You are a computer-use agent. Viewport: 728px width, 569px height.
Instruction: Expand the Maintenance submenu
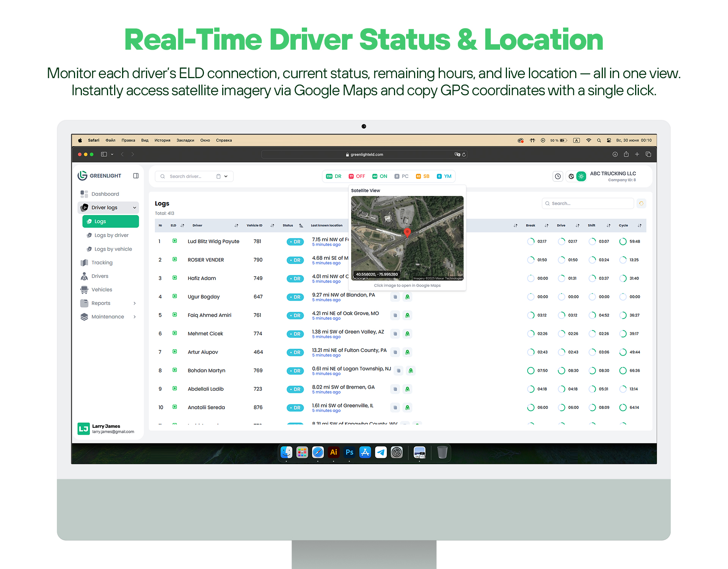(135, 317)
